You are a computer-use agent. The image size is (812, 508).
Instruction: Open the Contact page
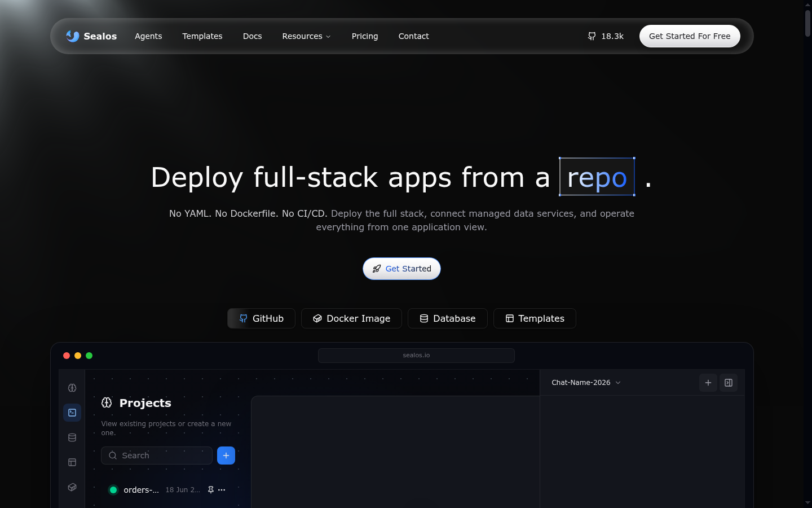point(414,36)
